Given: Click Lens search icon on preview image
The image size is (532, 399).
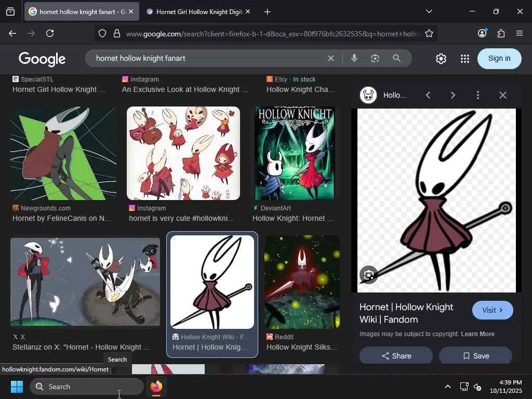Looking at the screenshot, I should coord(368,274).
